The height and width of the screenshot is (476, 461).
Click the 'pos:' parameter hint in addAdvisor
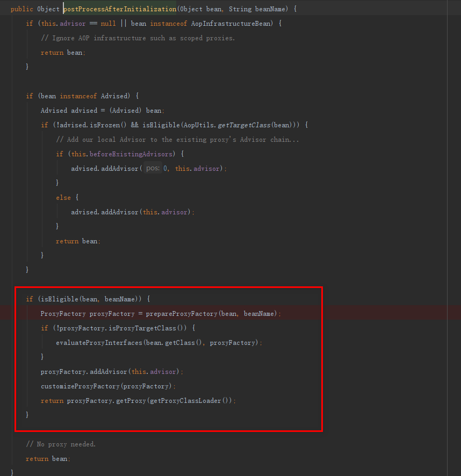point(153,168)
